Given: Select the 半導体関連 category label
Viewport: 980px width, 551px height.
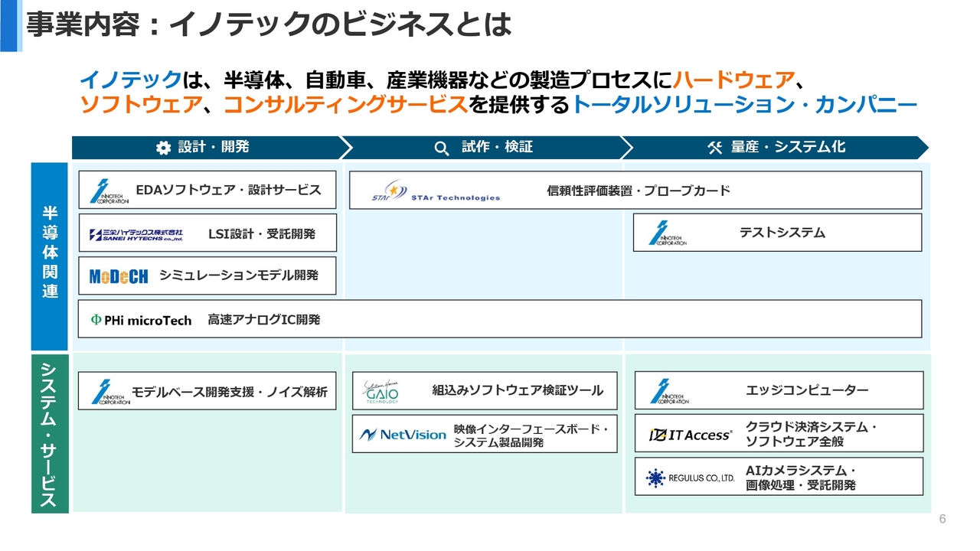Looking at the screenshot, I should [x=50, y=256].
